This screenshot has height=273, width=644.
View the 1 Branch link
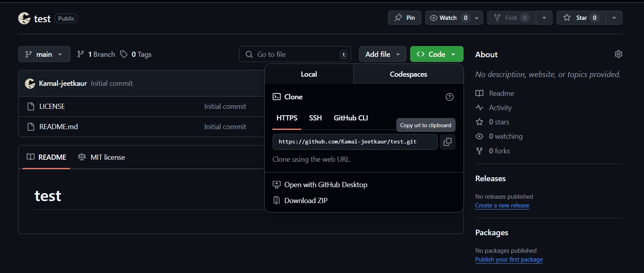click(x=96, y=54)
